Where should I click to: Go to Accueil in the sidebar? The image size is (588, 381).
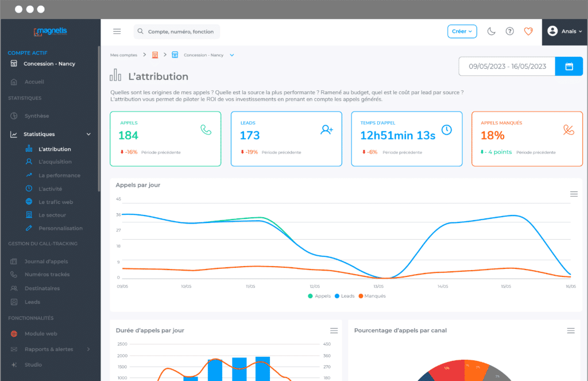[34, 82]
